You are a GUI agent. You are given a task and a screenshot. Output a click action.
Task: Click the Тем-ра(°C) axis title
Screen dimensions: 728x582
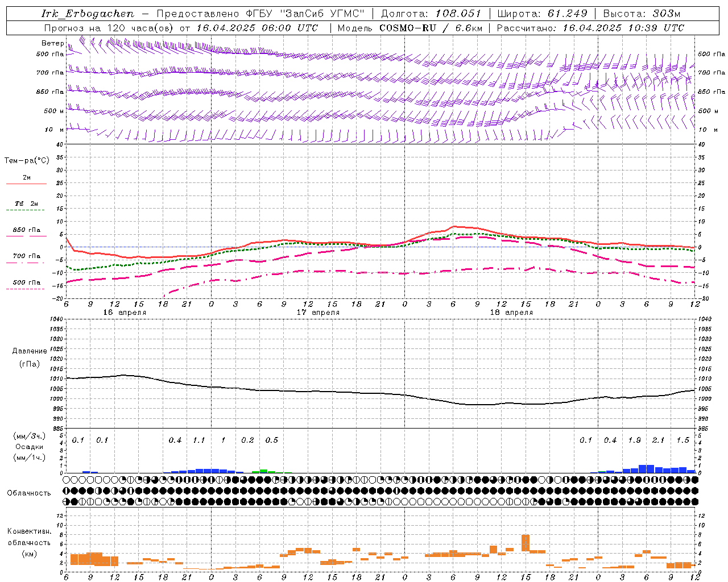coord(27,161)
